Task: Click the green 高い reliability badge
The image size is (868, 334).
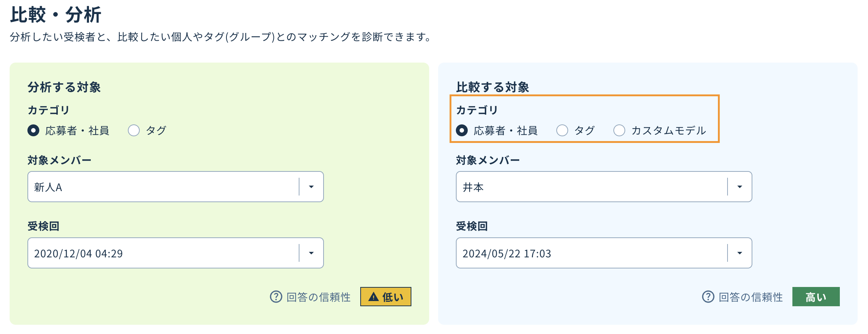Action: coord(816,297)
